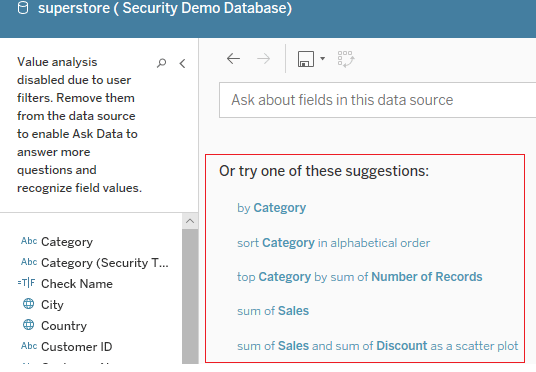Click the swap axes icon

coord(346,59)
